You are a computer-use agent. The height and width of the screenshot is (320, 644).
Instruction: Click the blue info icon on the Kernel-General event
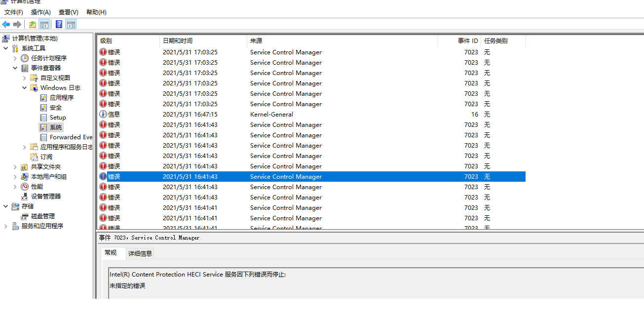(x=103, y=114)
